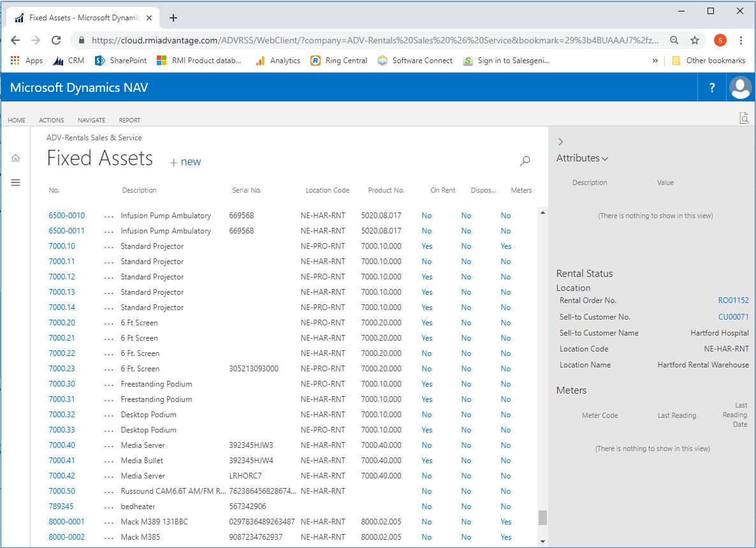Open the user account icon top right
This screenshot has height=548, width=756.
pos(739,87)
